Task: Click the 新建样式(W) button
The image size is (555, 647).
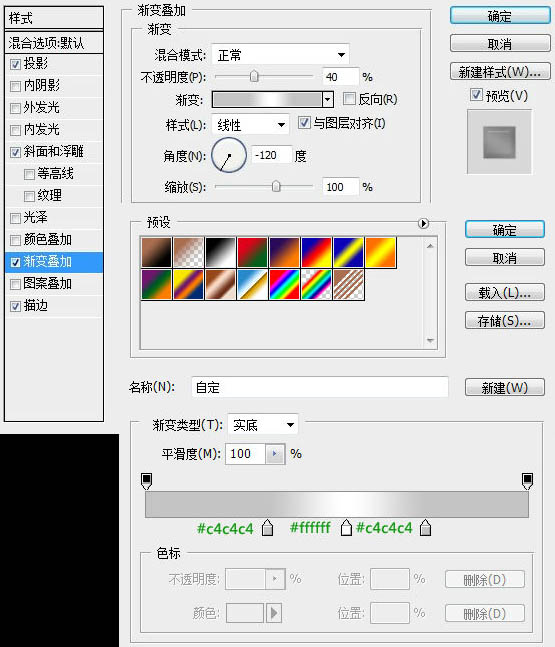Action: pos(500,72)
